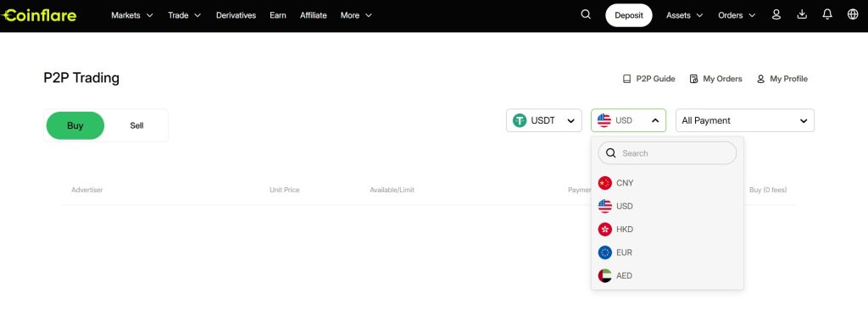Image resolution: width=868 pixels, height=310 pixels.
Task: Click the download app icon
Action: pos(802,15)
